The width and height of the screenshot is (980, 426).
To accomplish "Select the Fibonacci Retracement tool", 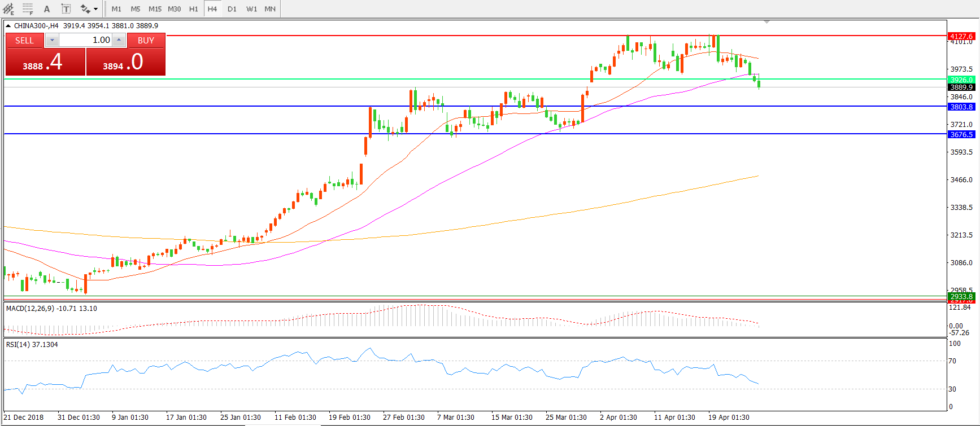I will tap(28, 9).
